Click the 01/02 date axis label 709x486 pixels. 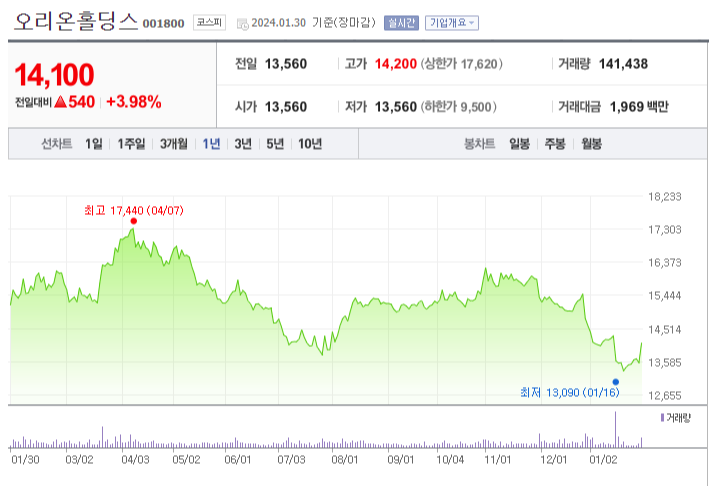[603, 459]
